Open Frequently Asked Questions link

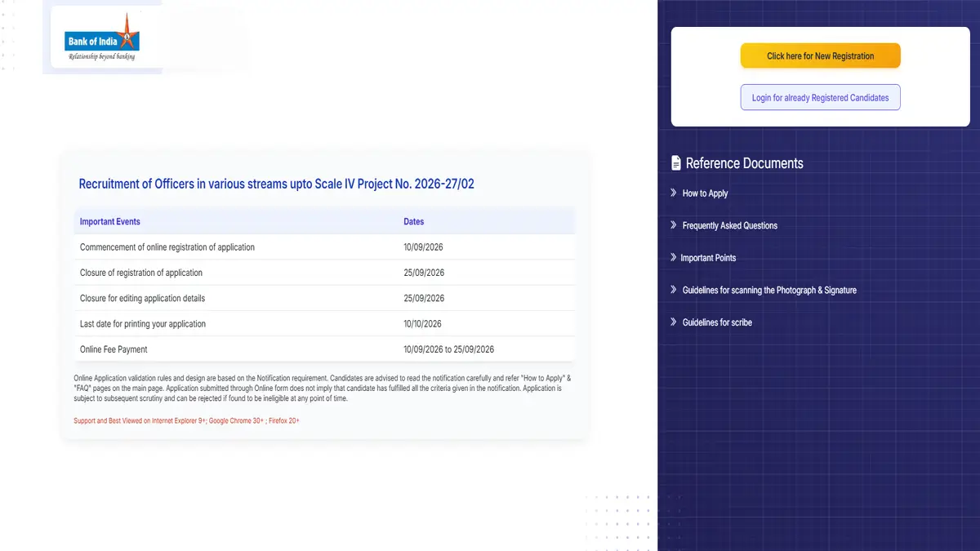(730, 225)
